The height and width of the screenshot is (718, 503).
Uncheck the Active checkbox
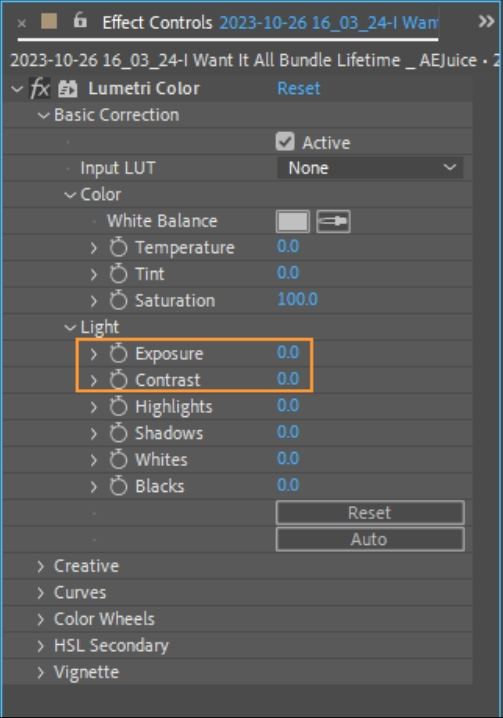click(x=285, y=141)
